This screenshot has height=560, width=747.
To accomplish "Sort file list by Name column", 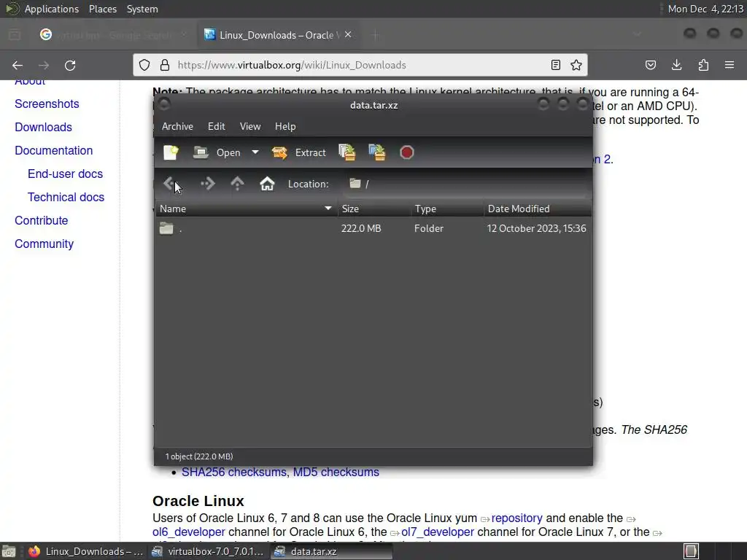I will (x=247, y=209).
